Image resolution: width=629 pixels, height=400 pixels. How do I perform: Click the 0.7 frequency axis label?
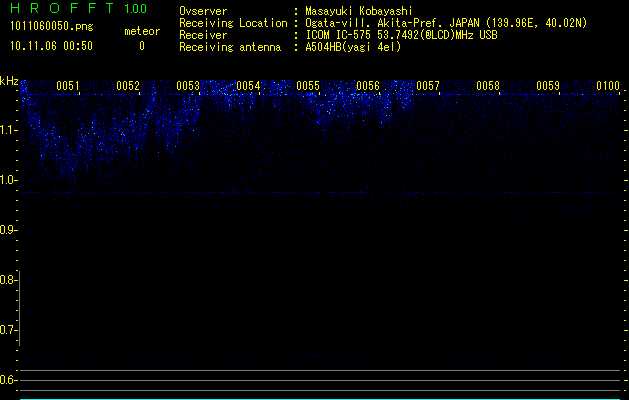(x=8, y=330)
